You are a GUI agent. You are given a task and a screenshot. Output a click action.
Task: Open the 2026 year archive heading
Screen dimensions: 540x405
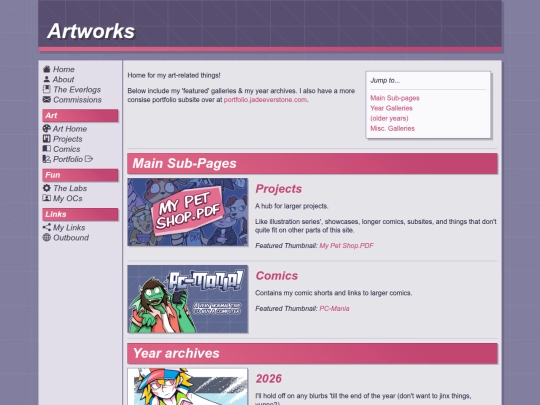tap(269, 378)
